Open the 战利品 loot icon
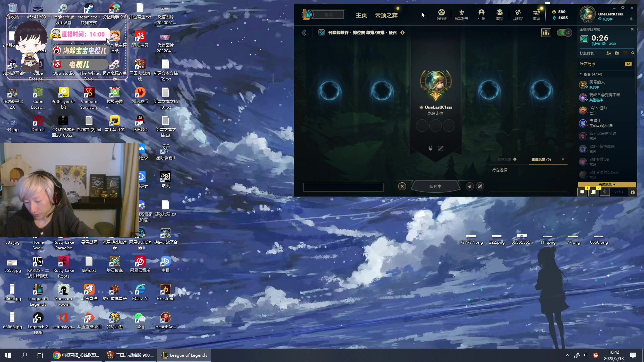 (x=518, y=14)
